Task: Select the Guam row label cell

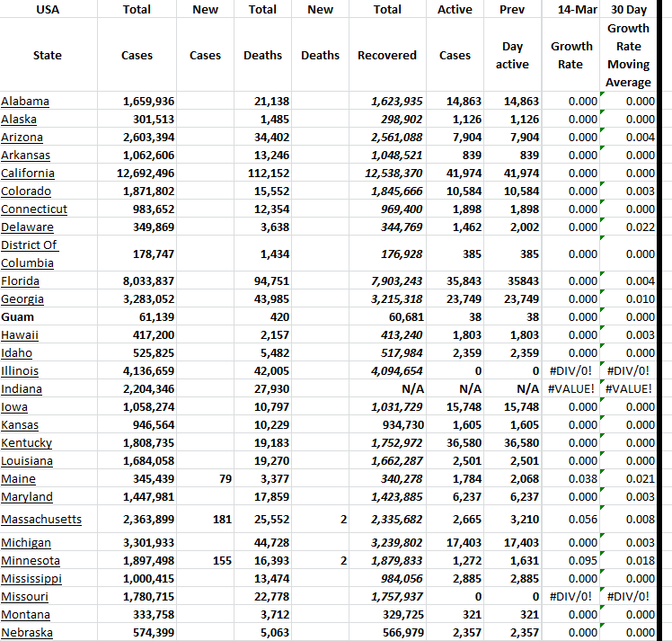Action: click(20, 317)
